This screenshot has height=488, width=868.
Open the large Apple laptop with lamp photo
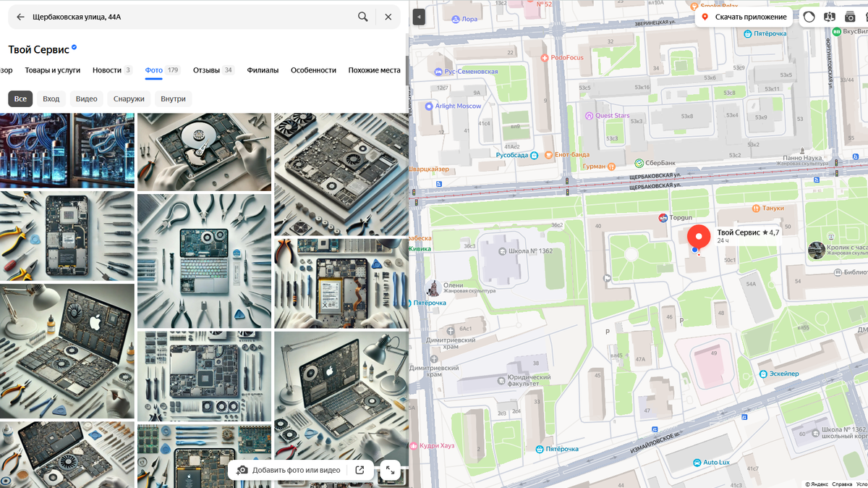(67, 350)
